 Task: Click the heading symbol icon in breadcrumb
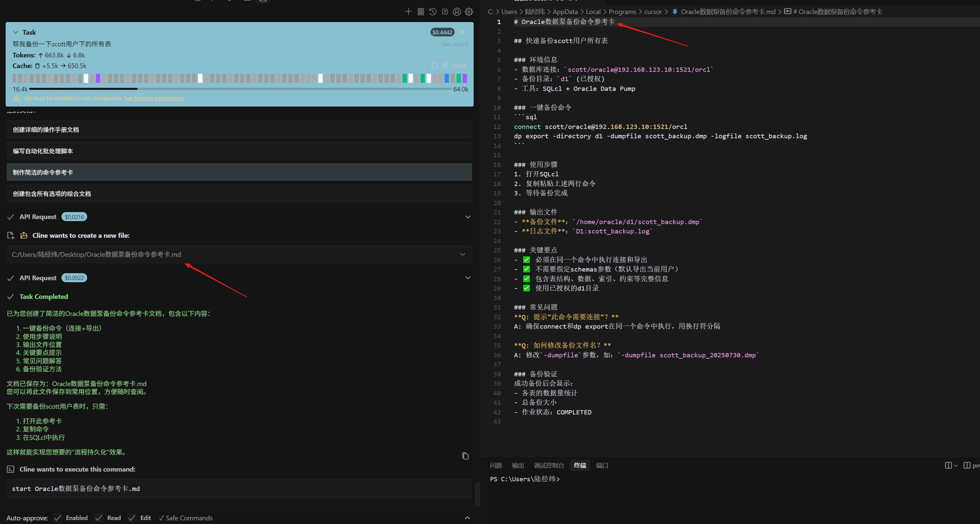(x=788, y=12)
